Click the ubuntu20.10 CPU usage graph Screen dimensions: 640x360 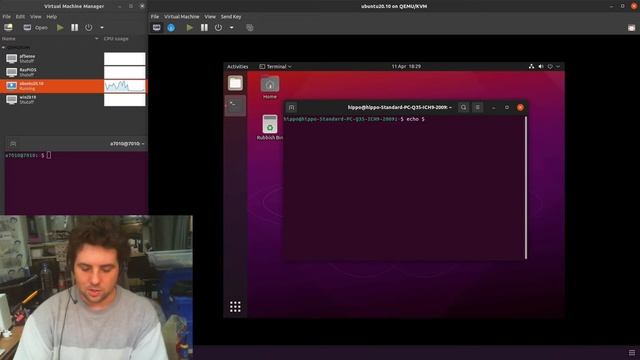click(x=124, y=86)
